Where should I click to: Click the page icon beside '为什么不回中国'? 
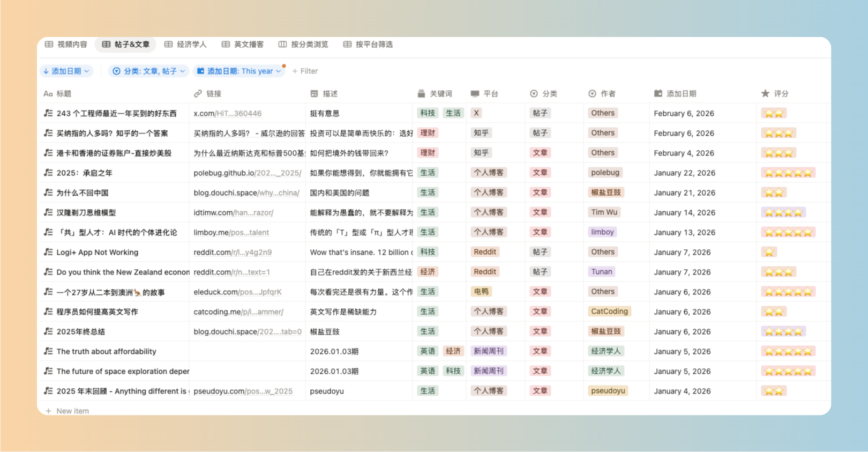[48, 192]
